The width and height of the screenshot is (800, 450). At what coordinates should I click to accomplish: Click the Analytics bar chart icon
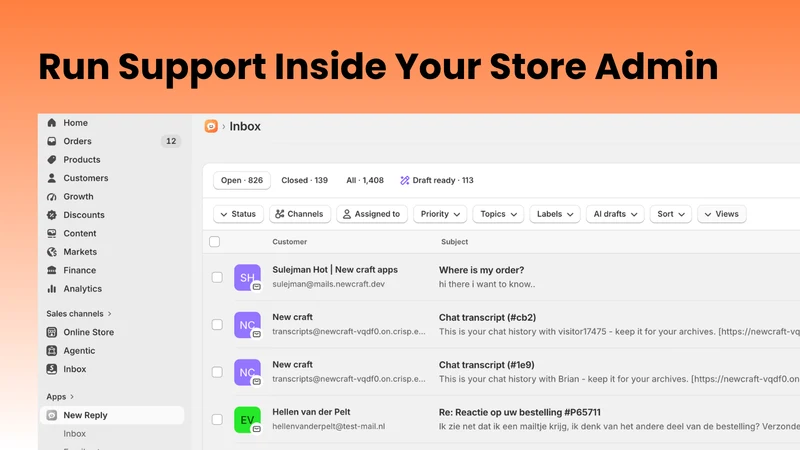(x=52, y=288)
